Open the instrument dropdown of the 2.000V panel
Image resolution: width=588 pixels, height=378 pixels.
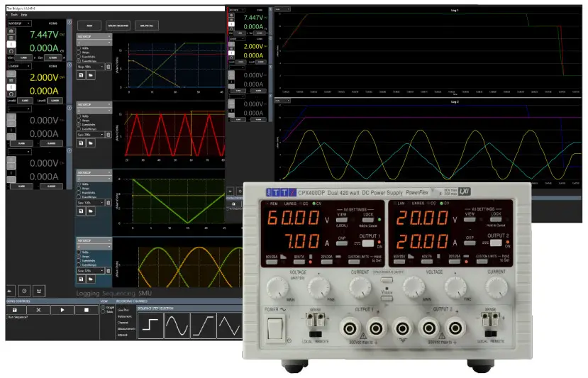point(19,66)
